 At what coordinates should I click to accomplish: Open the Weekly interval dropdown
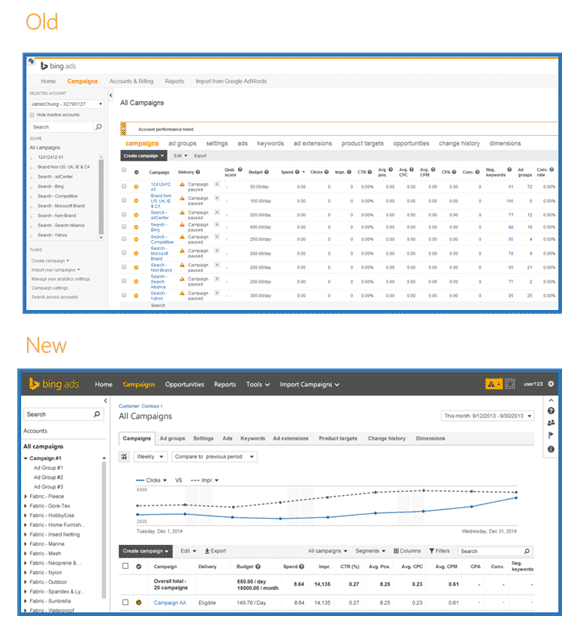click(150, 456)
